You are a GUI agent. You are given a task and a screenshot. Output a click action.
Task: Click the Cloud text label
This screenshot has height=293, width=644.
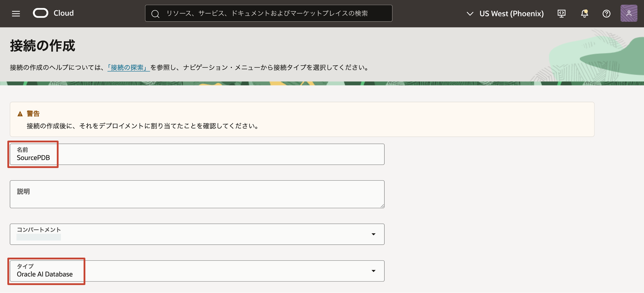click(63, 13)
